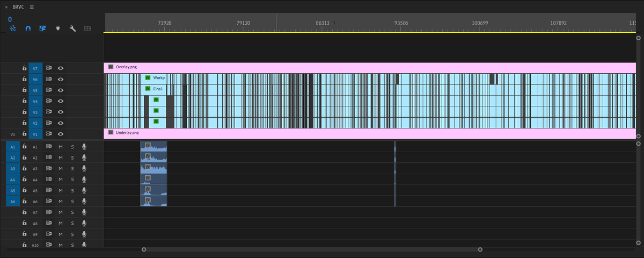Mute audio track A3
The height and width of the screenshot is (258, 644).
pos(61,168)
